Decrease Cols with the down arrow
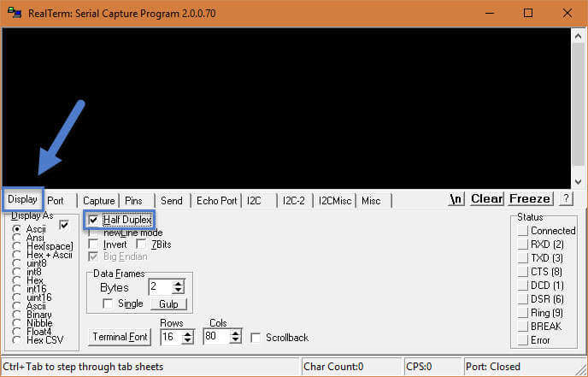This screenshot has height=377, width=588. pos(236,340)
